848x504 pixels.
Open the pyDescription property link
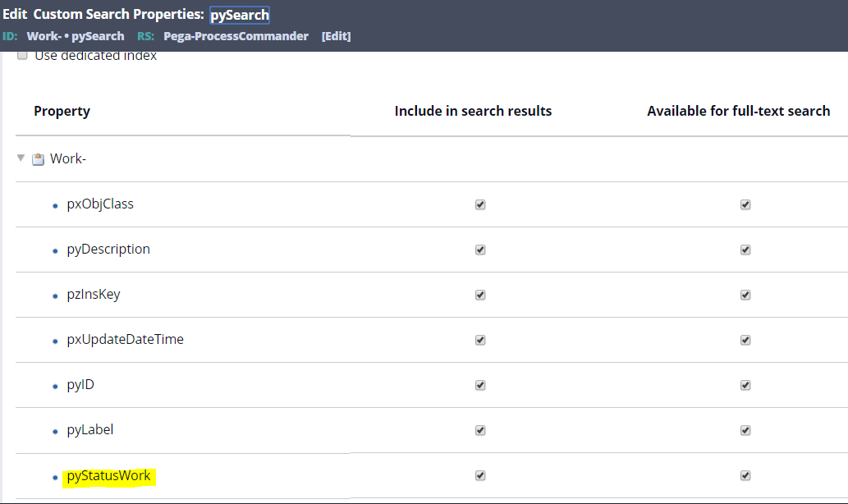click(x=108, y=249)
